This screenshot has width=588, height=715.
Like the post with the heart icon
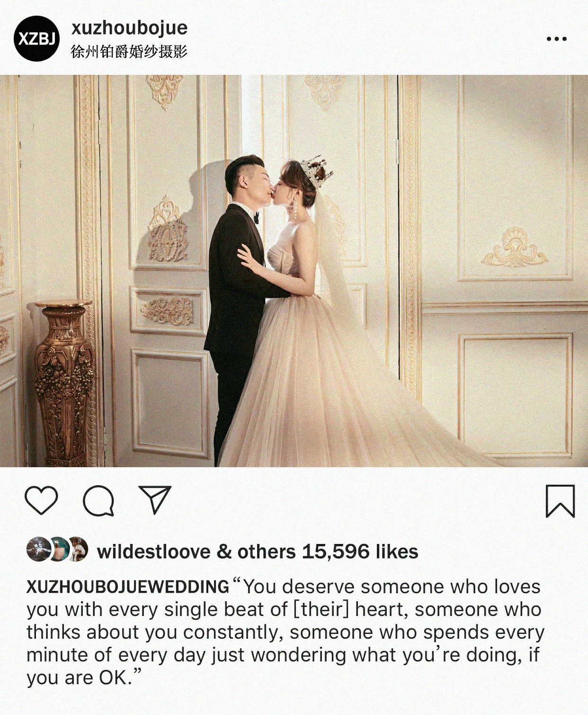(x=41, y=500)
